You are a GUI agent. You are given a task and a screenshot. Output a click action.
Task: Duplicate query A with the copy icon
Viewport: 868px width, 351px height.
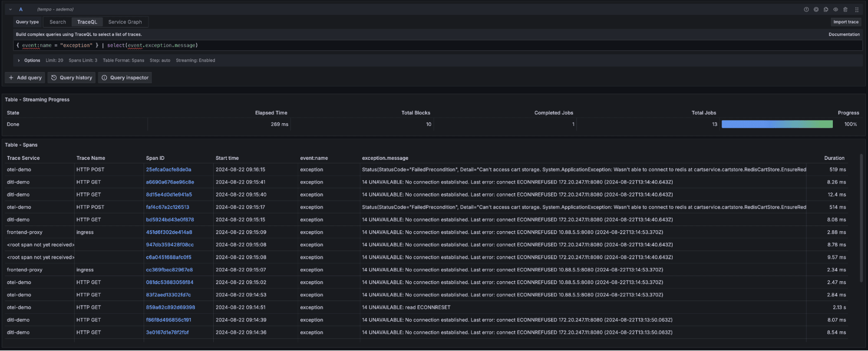[826, 10]
